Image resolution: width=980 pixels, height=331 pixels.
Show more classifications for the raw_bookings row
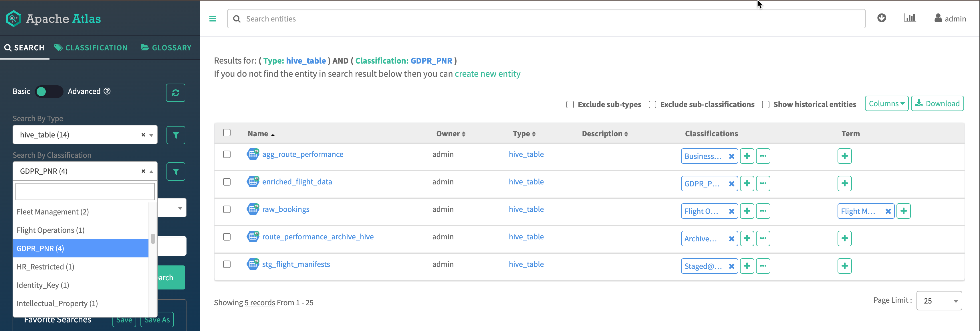(763, 211)
